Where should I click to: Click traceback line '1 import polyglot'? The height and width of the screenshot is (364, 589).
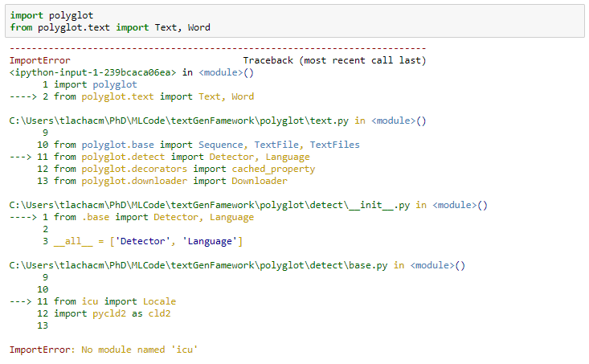90,84
